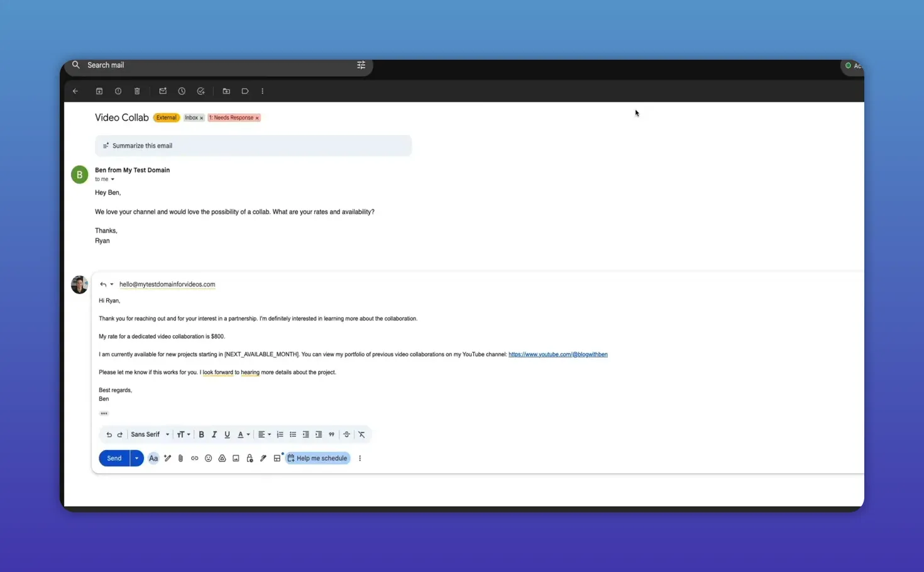The width and height of the screenshot is (924, 572).
Task: Toggle confidential mode lock icon
Action: [250, 458]
